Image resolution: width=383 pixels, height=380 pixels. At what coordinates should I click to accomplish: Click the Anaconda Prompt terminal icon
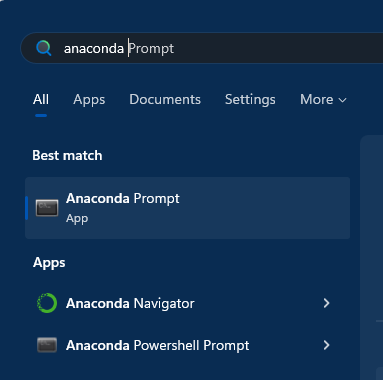click(x=47, y=208)
